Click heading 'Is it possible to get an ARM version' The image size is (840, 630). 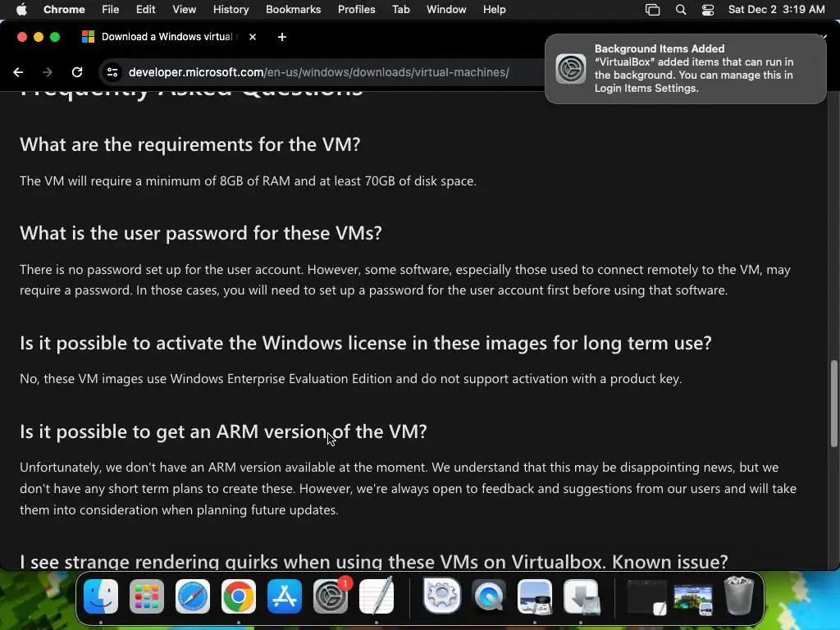click(223, 431)
